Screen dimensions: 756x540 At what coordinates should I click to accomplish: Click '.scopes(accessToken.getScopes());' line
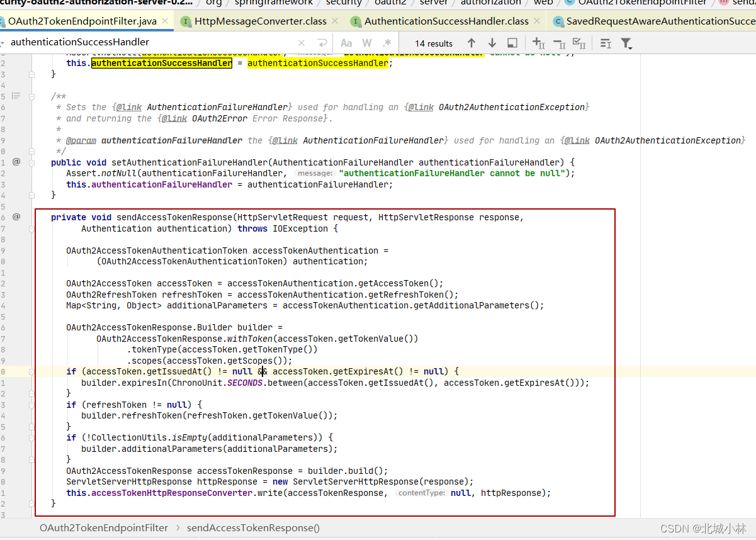pyautogui.click(x=210, y=361)
